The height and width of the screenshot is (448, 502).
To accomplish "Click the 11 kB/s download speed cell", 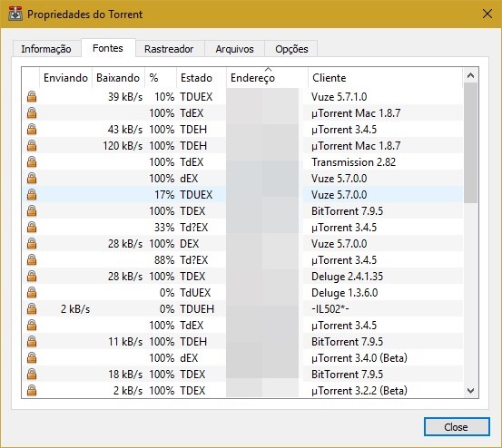I will point(125,341).
